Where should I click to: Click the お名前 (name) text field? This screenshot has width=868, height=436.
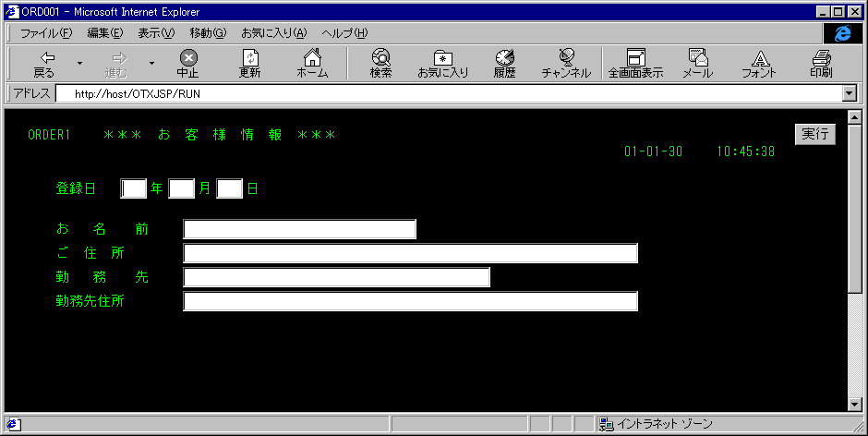pos(299,229)
